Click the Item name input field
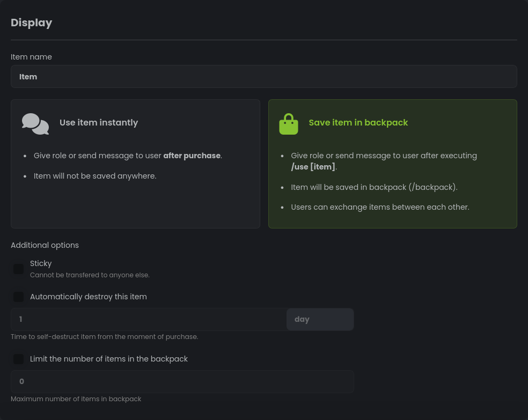Viewport: 528px width, 420px height. click(x=263, y=76)
